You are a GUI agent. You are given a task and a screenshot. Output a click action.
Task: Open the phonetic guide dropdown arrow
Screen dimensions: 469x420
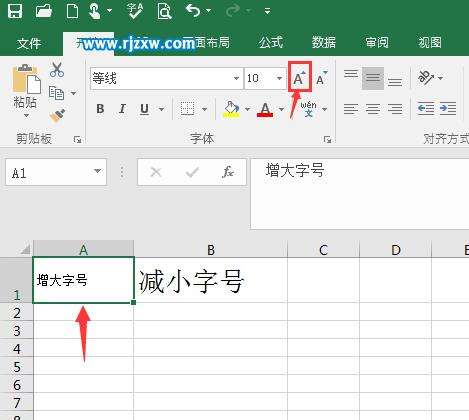tap(325, 109)
